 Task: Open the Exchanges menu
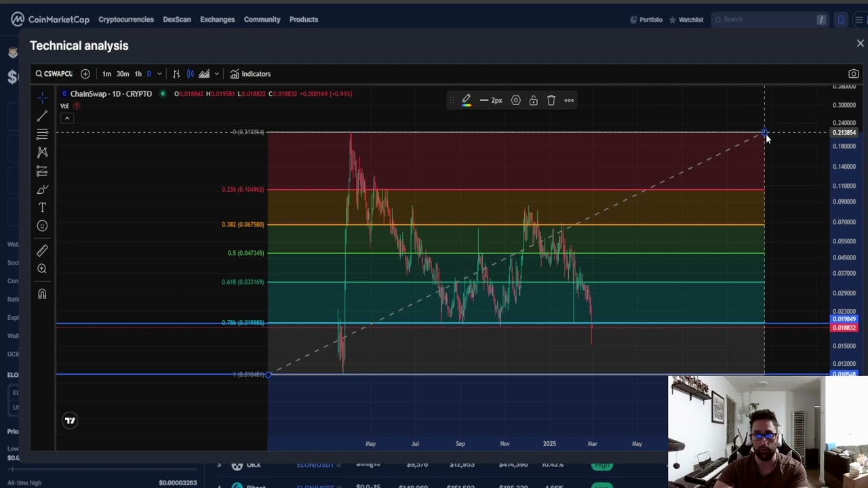218,19
